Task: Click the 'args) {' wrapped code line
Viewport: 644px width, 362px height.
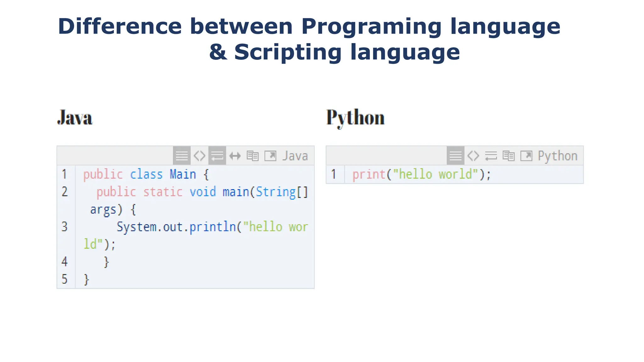Action: (113, 210)
